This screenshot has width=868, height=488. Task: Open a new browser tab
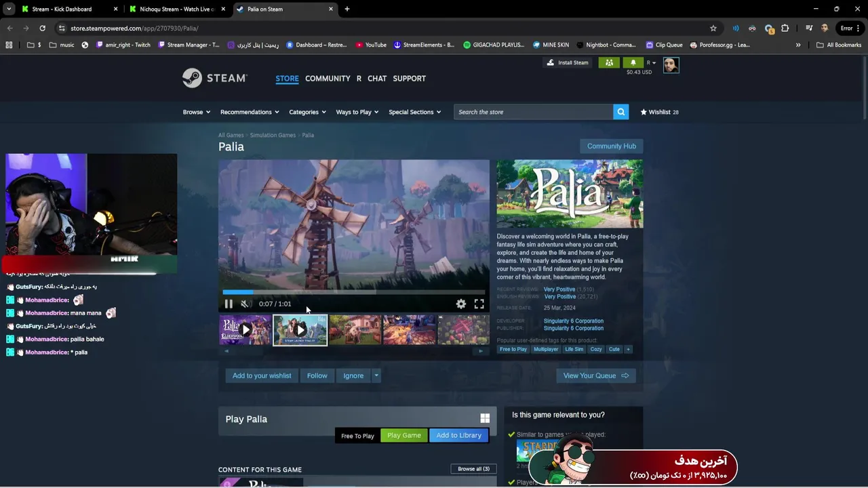[x=347, y=9]
